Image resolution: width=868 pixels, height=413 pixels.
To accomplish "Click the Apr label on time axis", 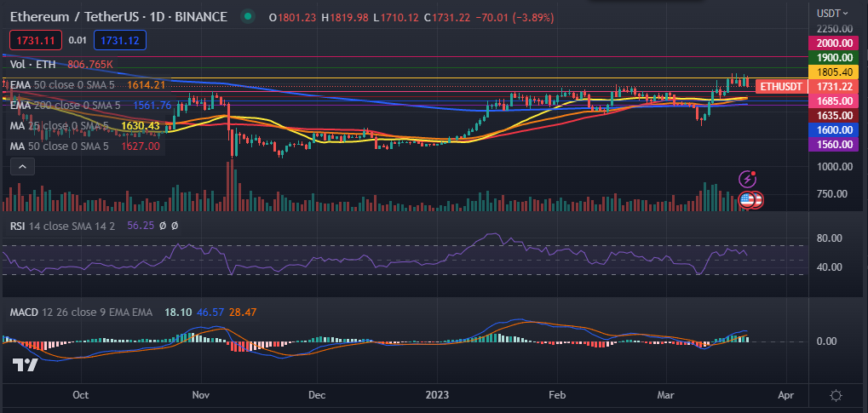I will coord(785,395).
